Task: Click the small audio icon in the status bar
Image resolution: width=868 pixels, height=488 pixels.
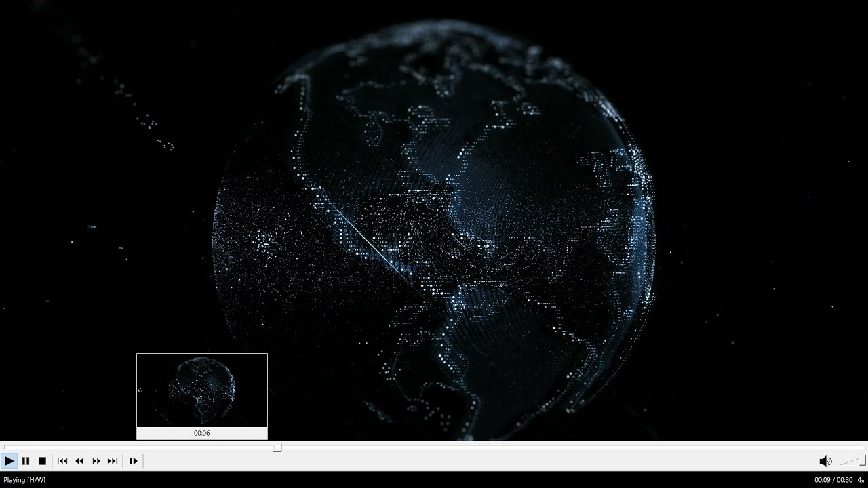Action: click(x=861, y=480)
